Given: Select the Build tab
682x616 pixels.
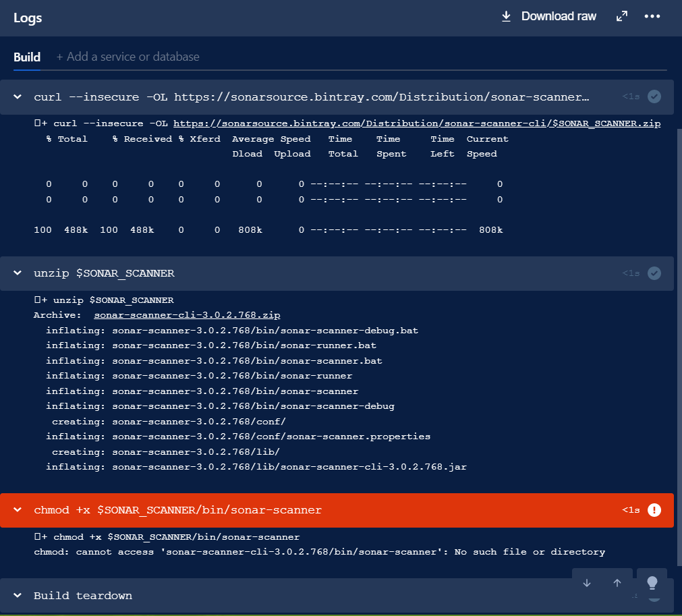Looking at the screenshot, I should (27, 57).
